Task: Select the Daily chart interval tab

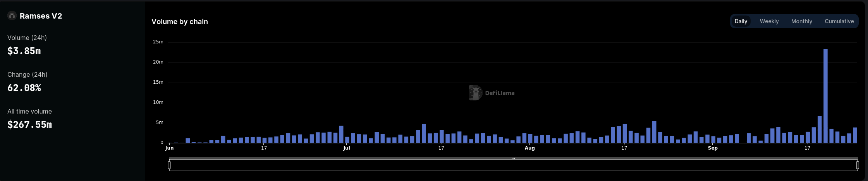Action: [741, 21]
